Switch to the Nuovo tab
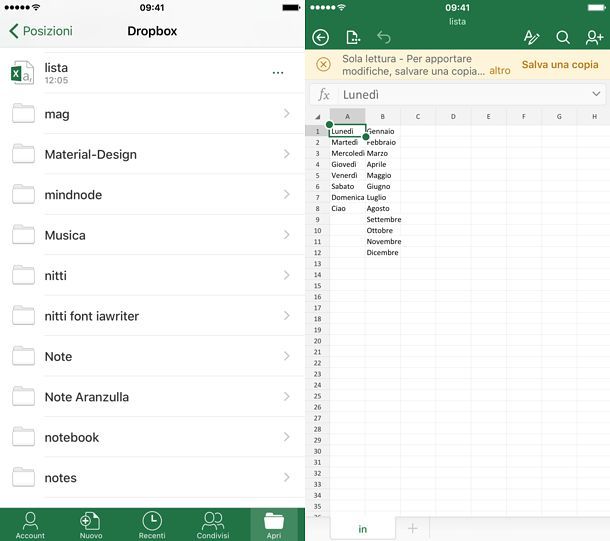This screenshot has width=610, height=541. pos(91,525)
